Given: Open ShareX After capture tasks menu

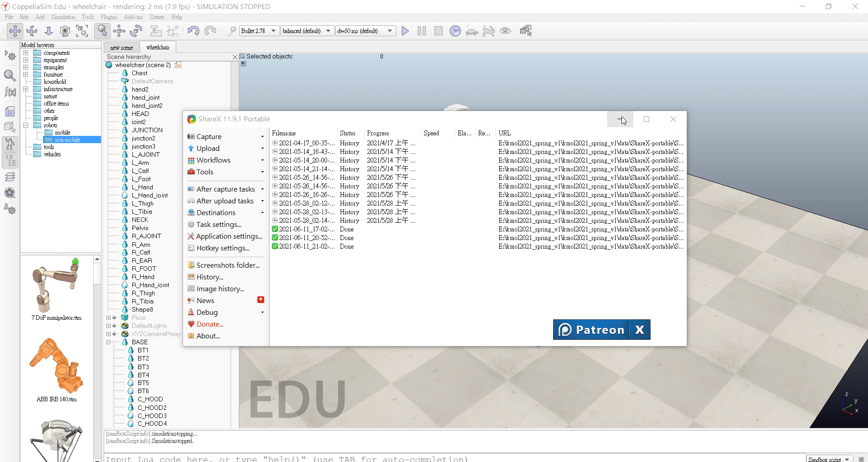Looking at the screenshot, I should (x=226, y=189).
